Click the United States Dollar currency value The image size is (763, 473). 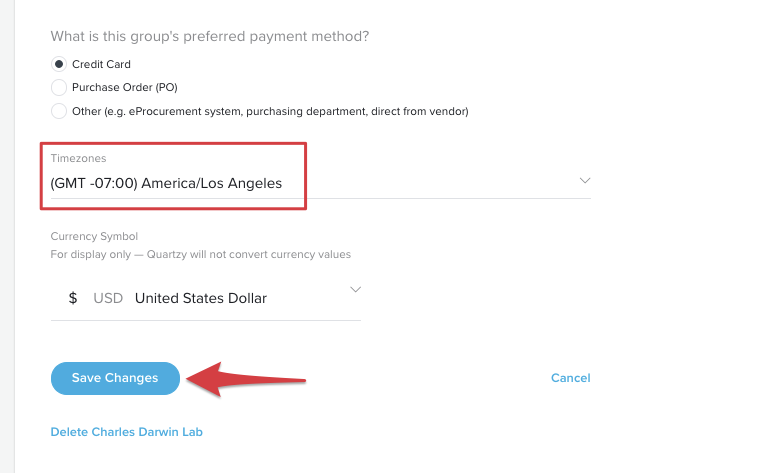(201, 298)
